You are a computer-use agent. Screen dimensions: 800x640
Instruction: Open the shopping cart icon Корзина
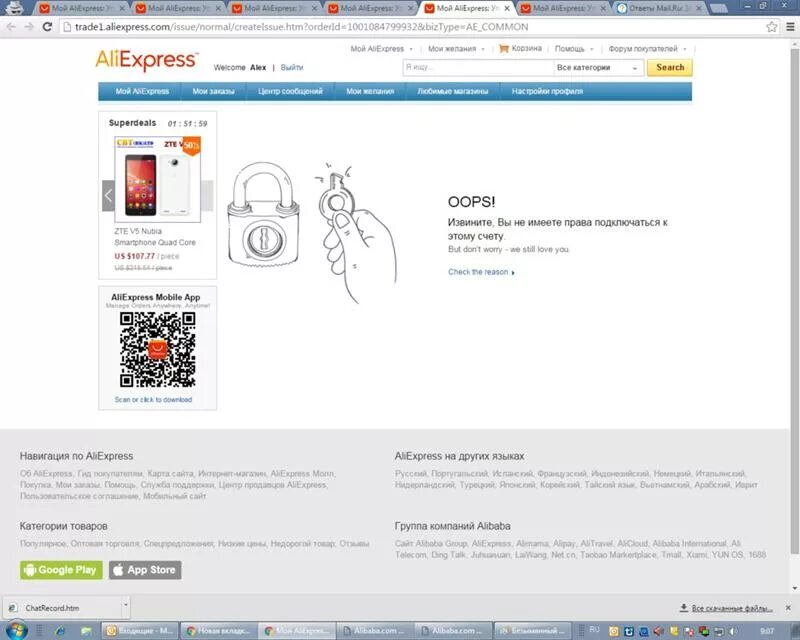[504, 48]
